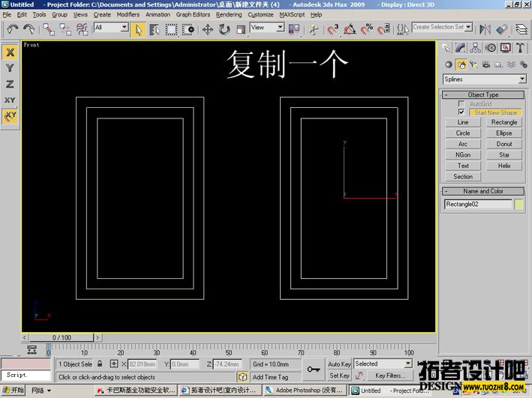Activate the Select and Rotate tool

point(224,29)
